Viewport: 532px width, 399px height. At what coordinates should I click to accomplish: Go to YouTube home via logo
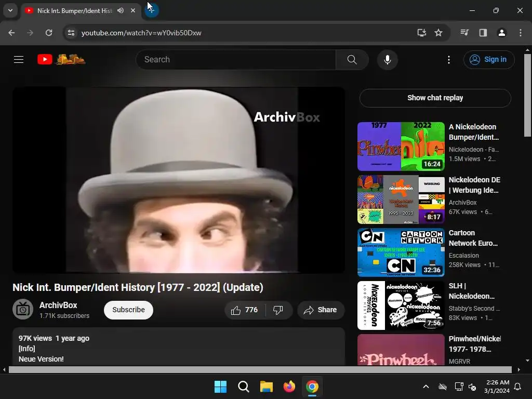(x=61, y=59)
